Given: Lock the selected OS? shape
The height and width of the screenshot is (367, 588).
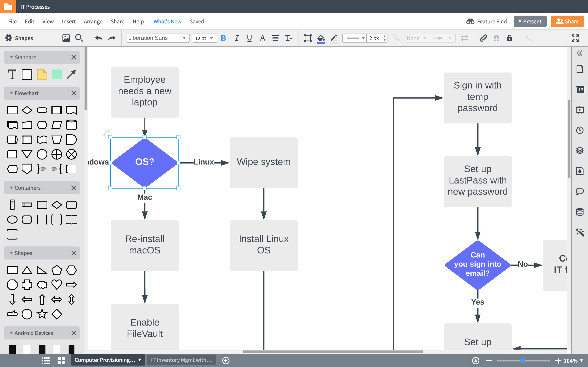Looking at the screenshot, I should [x=510, y=38].
